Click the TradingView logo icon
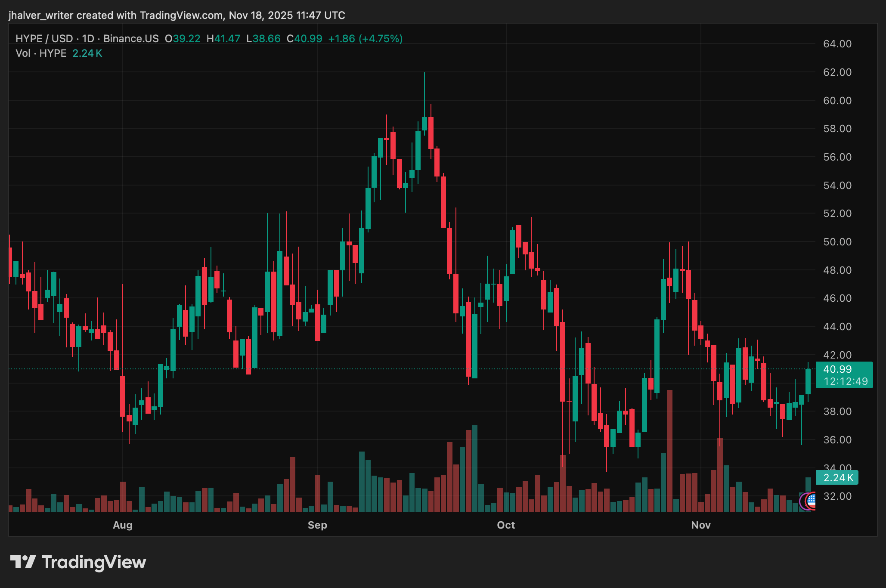886x588 pixels. (x=23, y=562)
